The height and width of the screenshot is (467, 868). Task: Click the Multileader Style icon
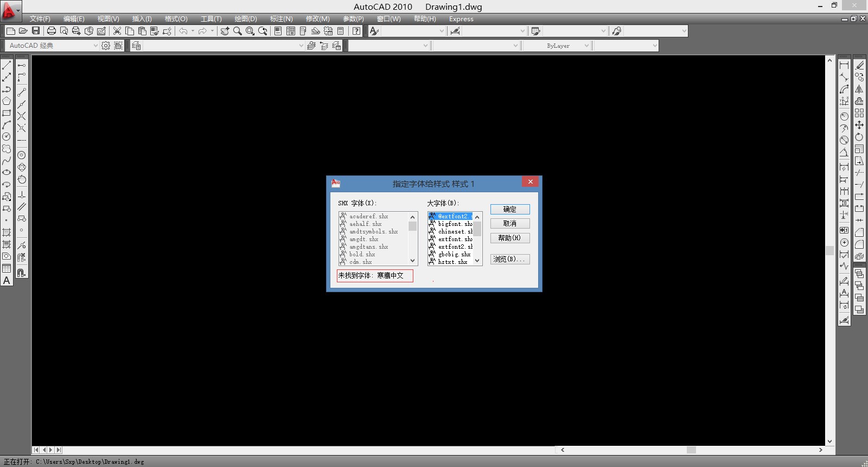(617, 31)
